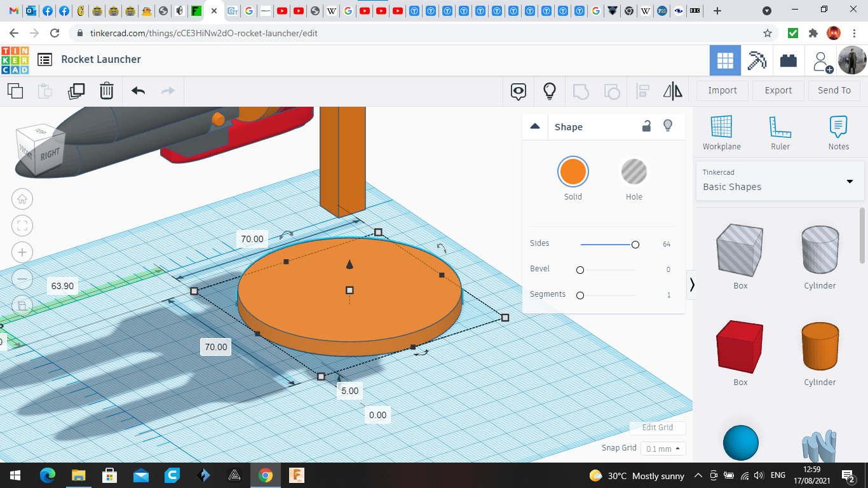The width and height of the screenshot is (868, 488).
Task: Delete selected shape with trash icon
Action: pos(107,91)
